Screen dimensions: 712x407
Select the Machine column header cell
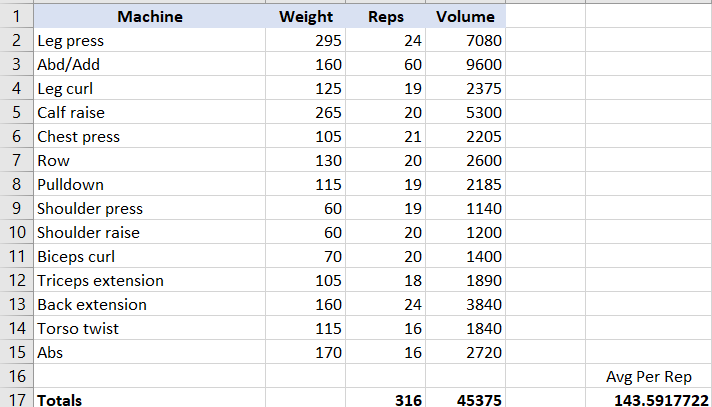[149, 17]
